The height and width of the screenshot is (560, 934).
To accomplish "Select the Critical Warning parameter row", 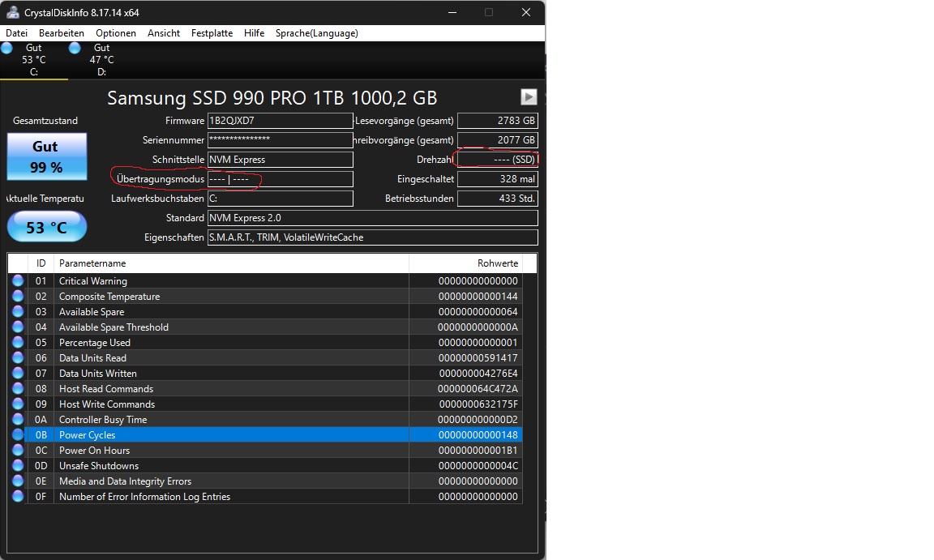I will [265, 281].
